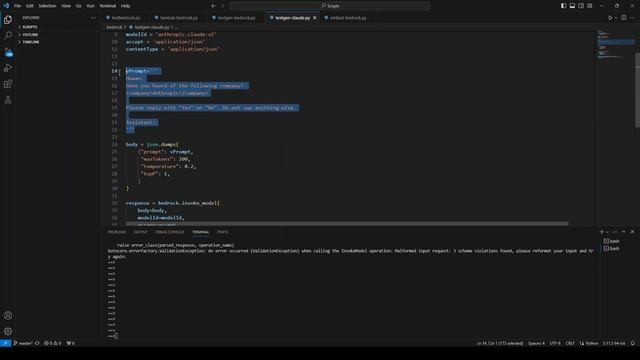Open new terminal launch profile dropdown
This screenshot has width=640, height=360.
click(607, 232)
